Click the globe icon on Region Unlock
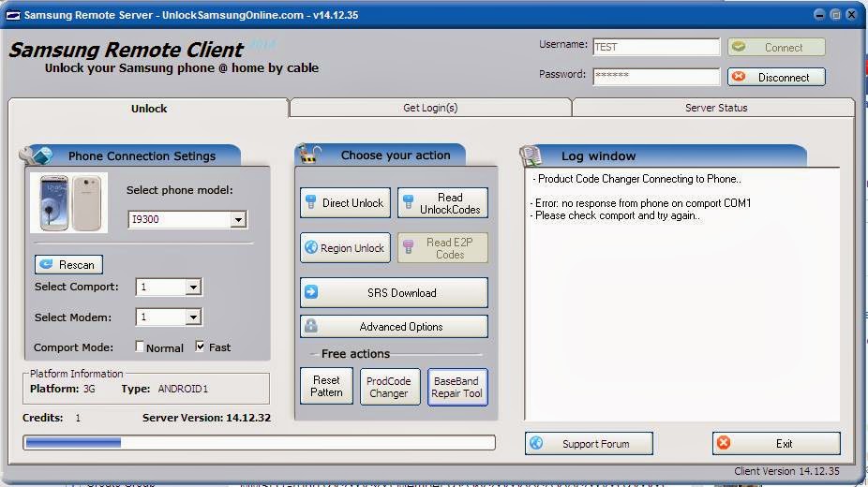This screenshot has height=487, width=868. [311, 247]
